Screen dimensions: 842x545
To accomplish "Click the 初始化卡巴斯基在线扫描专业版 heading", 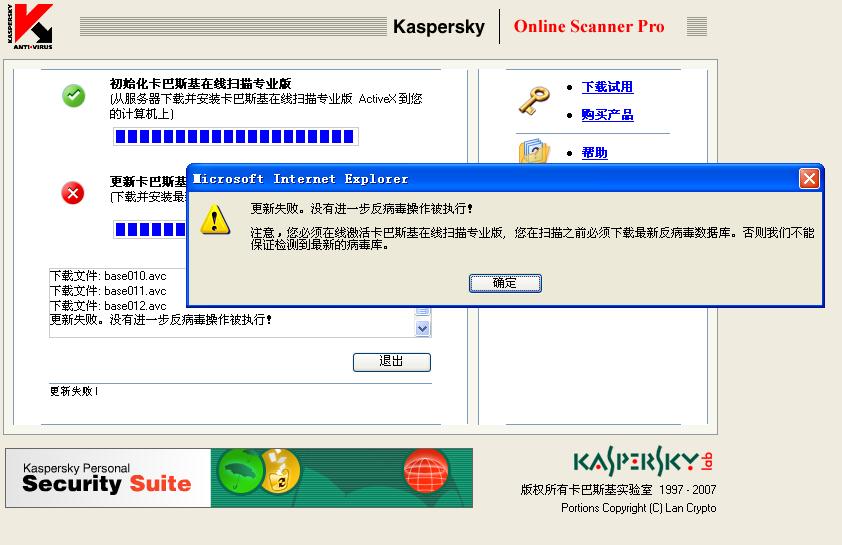I will pyautogui.click(x=200, y=84).
